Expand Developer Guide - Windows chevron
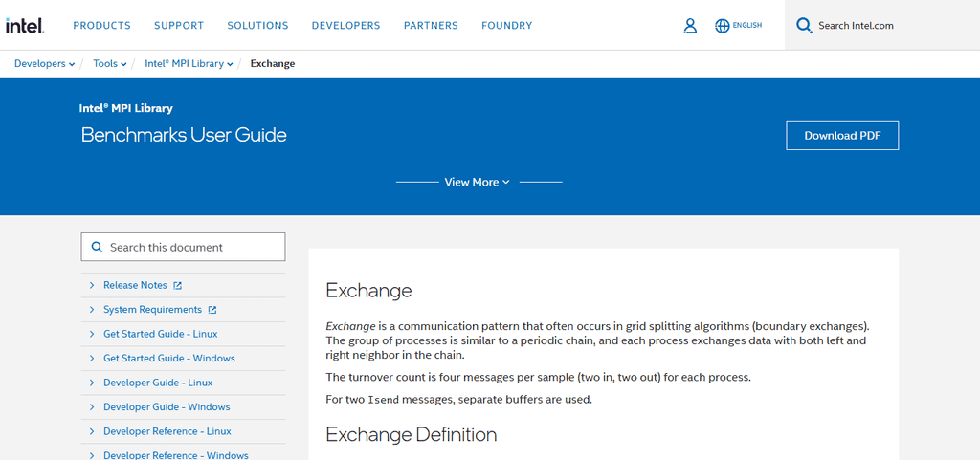This screenshot has height=460, width=980. click(92, 407)
